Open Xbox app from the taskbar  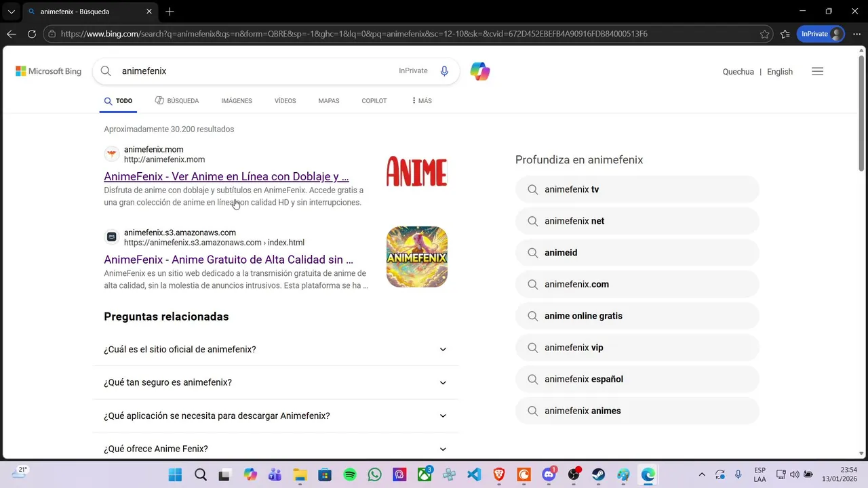point(425,474)
